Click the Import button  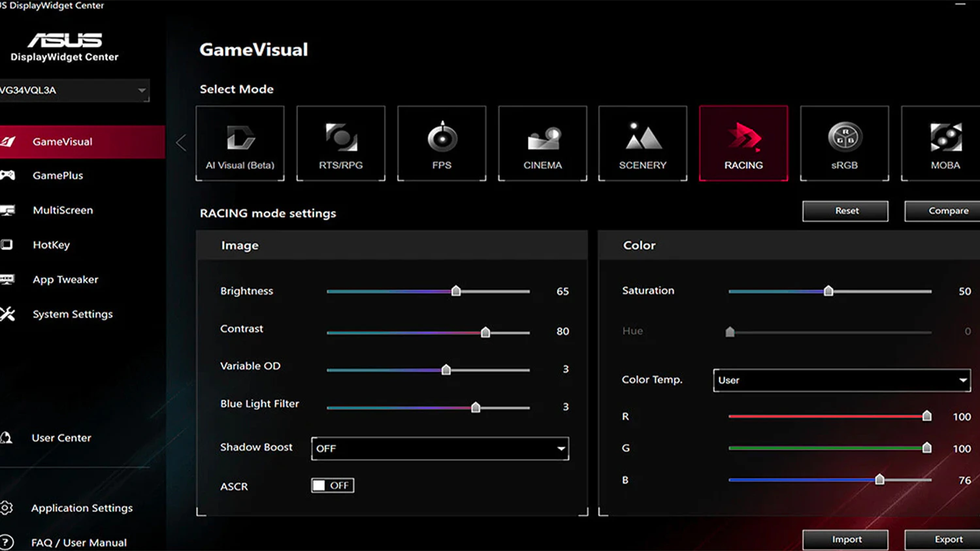pos(845,540)
